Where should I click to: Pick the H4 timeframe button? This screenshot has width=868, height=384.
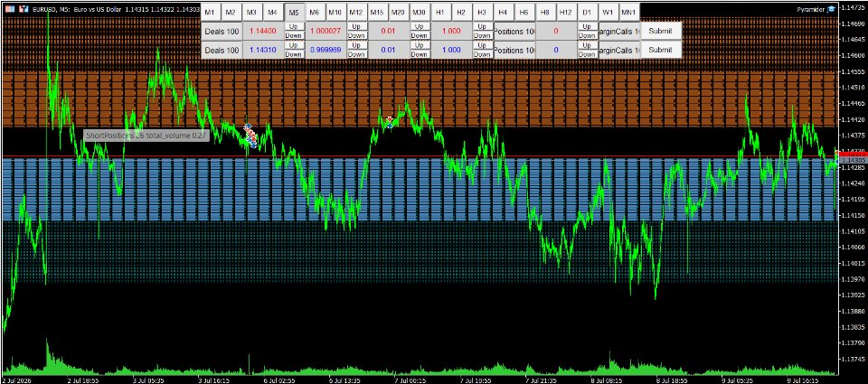[x=503, y=12]
